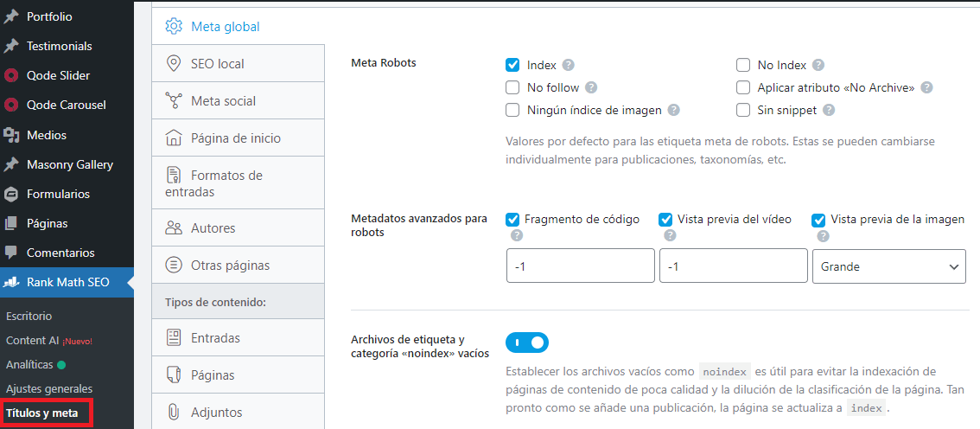Check the Sin snippet checkbox
Viewport: 980px width, 429px height.
743,110
